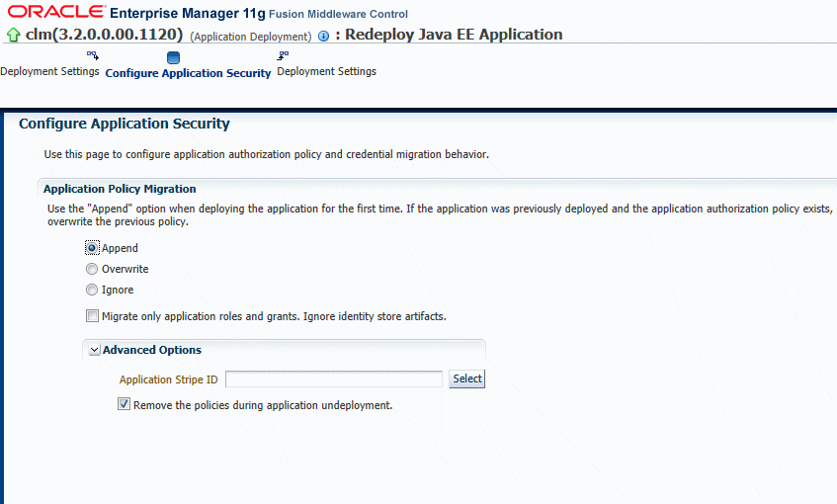837x504 pixels.
Task: Click the Advanced Options heading text
Action: coord(152,350)
